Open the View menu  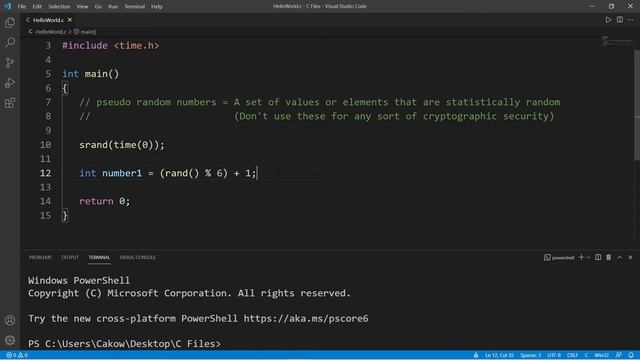(x=82, y=7)
